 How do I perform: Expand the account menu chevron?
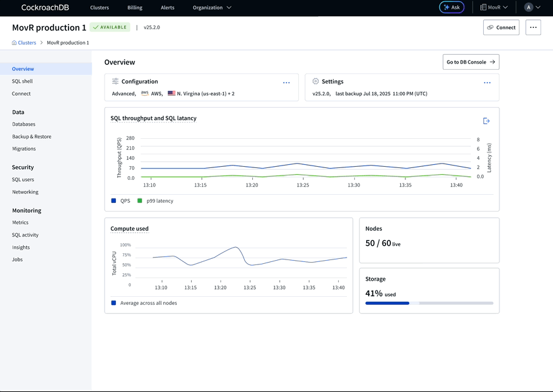point(538,7)
